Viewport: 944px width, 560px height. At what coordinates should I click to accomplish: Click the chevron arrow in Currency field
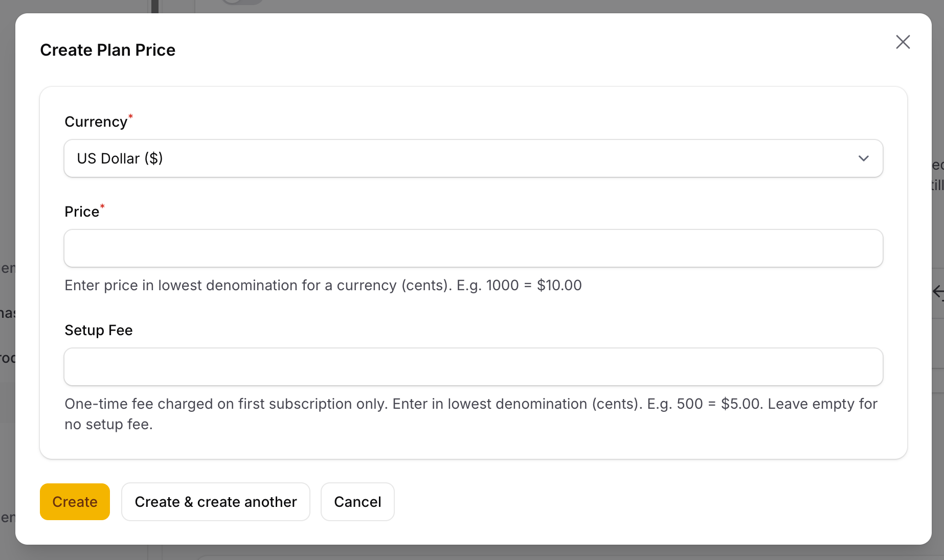pyautogui.click(x=863, y=158)
